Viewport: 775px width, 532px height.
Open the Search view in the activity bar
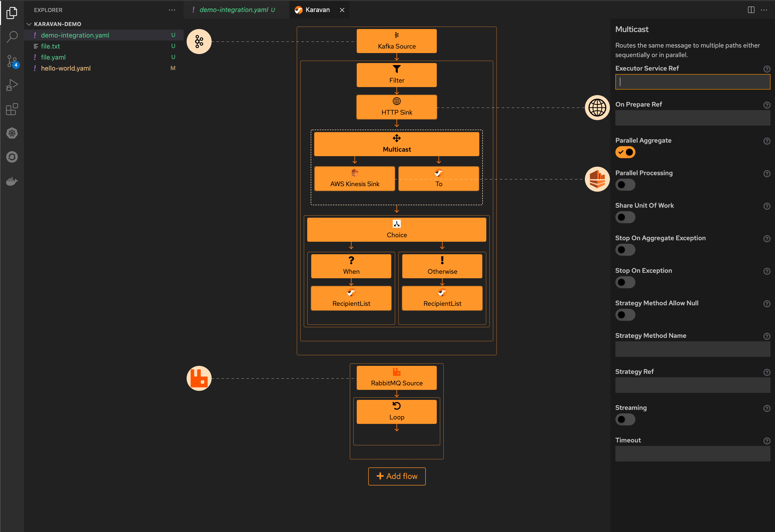coord(12,37)
